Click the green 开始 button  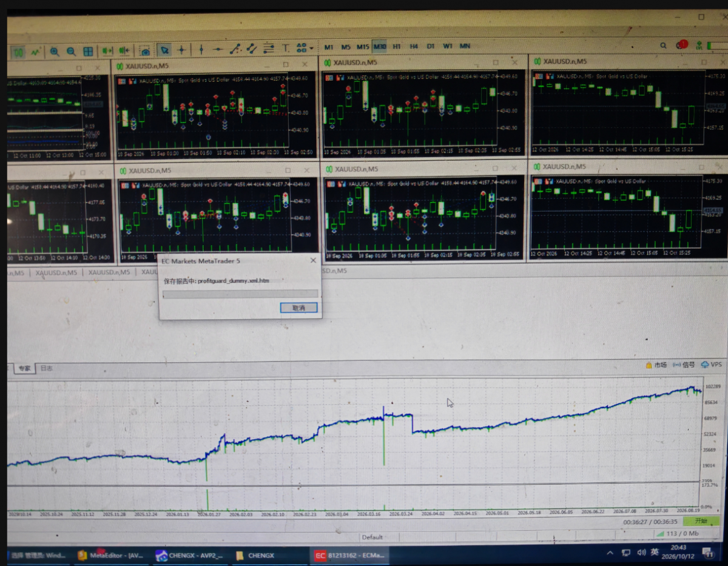pos(701,521)
